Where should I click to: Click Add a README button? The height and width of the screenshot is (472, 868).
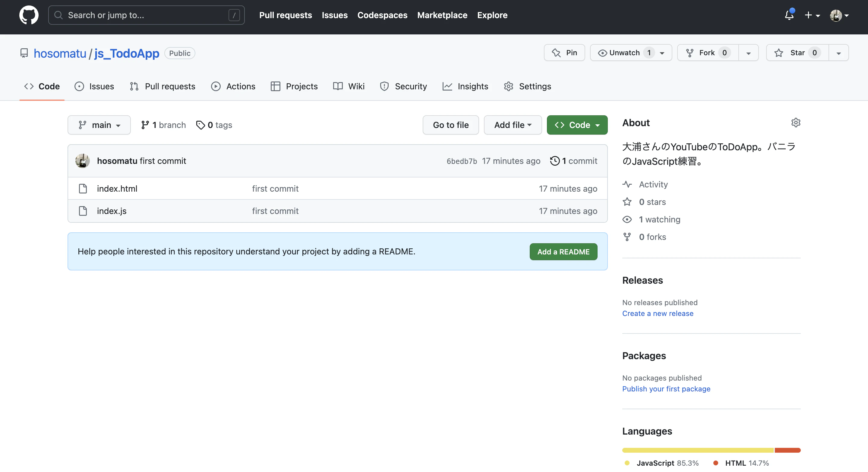[563, 252]
